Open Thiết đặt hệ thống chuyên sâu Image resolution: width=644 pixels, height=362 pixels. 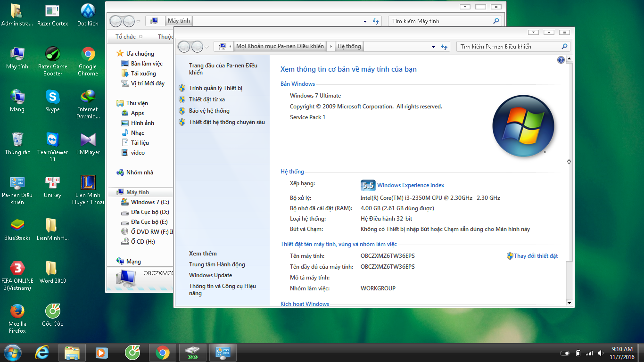pos(227,122)
